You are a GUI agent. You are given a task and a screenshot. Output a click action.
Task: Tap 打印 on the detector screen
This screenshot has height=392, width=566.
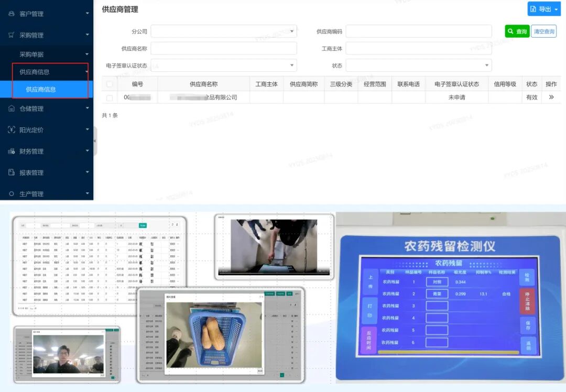(x=370, y=310)
